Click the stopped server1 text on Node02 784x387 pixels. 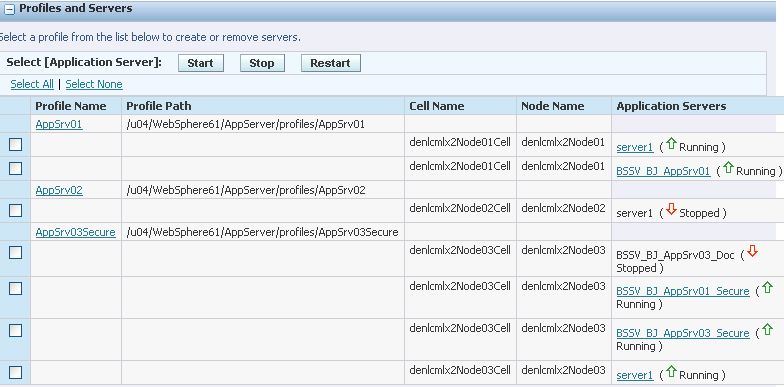coord(634,214)
